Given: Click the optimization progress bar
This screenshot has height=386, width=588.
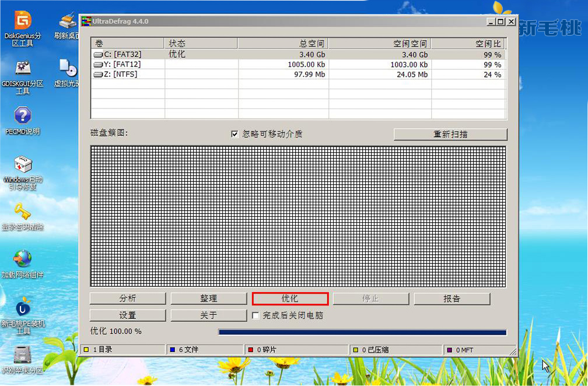Looking at the screenshot, I should coord(362,332).
